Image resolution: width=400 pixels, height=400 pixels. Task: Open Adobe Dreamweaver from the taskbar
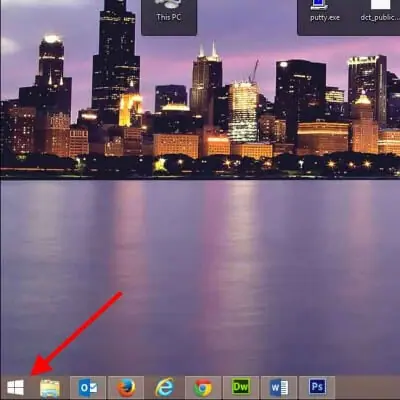click(x=241, y=388)
